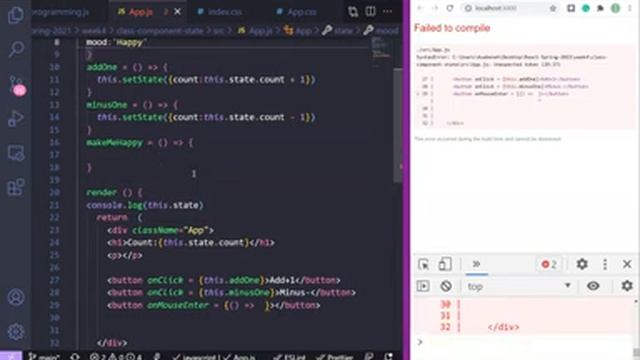The image size is (640, 360).
Task: Activate the DevTools inspect element tool
Action: pos(423,264)
